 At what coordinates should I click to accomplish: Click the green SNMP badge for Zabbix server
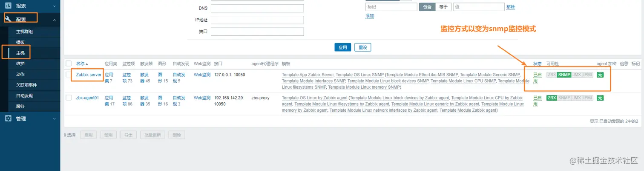click(564, 75)
